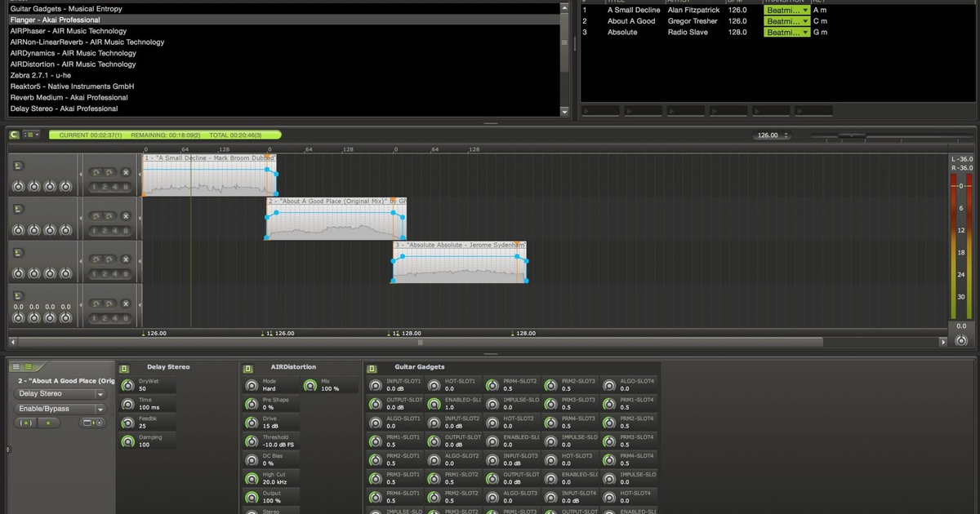This screenshot has width=980, height=514.
Task: Toggle the first loop icon on track two
Action: click(96, 216)
